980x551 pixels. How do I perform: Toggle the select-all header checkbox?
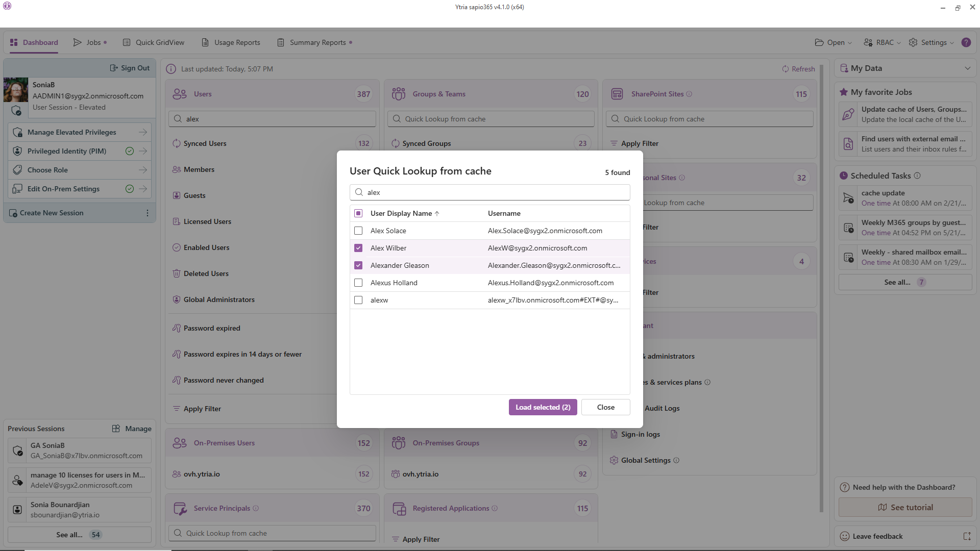(x=358, y=213)
